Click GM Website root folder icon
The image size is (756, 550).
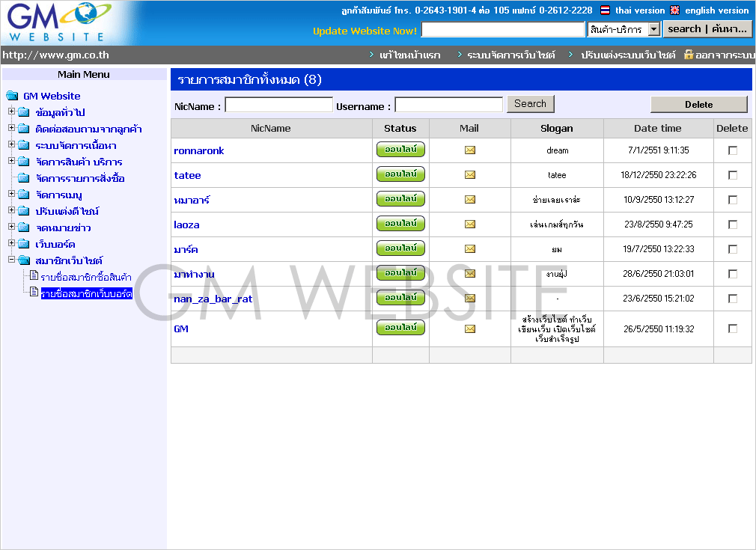coord(12,96)
